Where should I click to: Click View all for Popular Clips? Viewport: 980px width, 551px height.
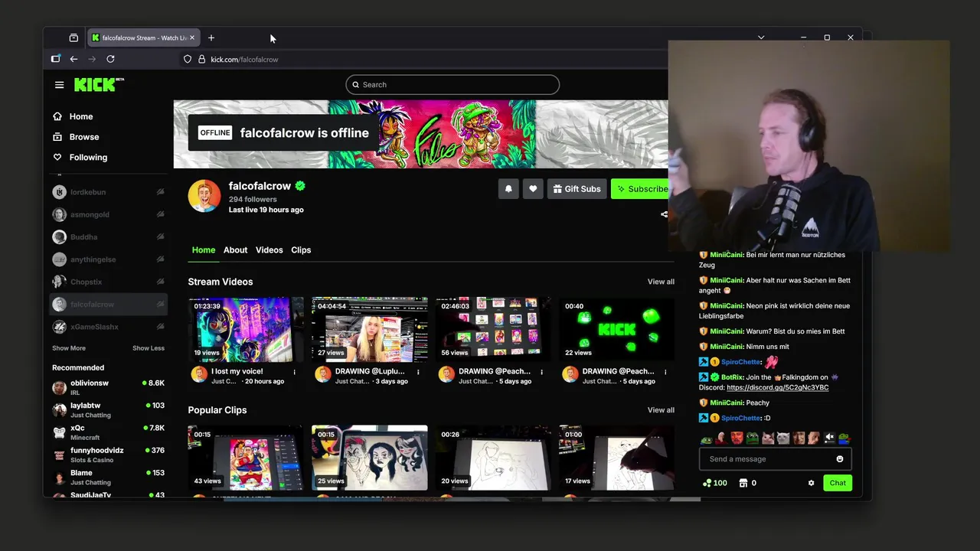(661, 410)
